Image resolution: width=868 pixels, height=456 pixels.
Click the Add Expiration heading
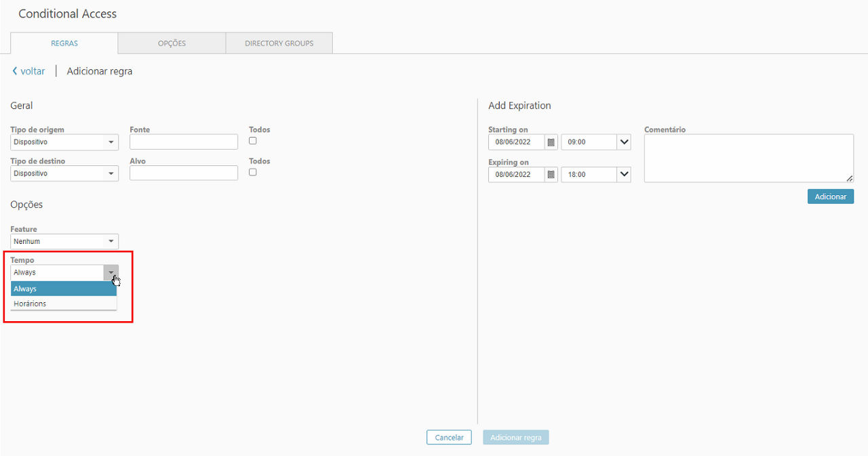pos(519,106)
